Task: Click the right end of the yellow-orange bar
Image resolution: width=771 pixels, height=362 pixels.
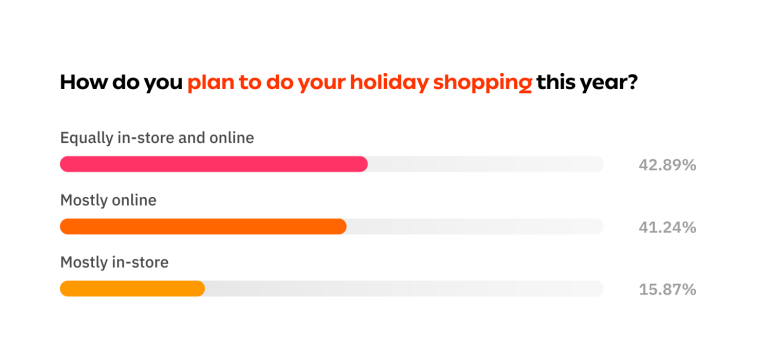Action: click(200, 289)
